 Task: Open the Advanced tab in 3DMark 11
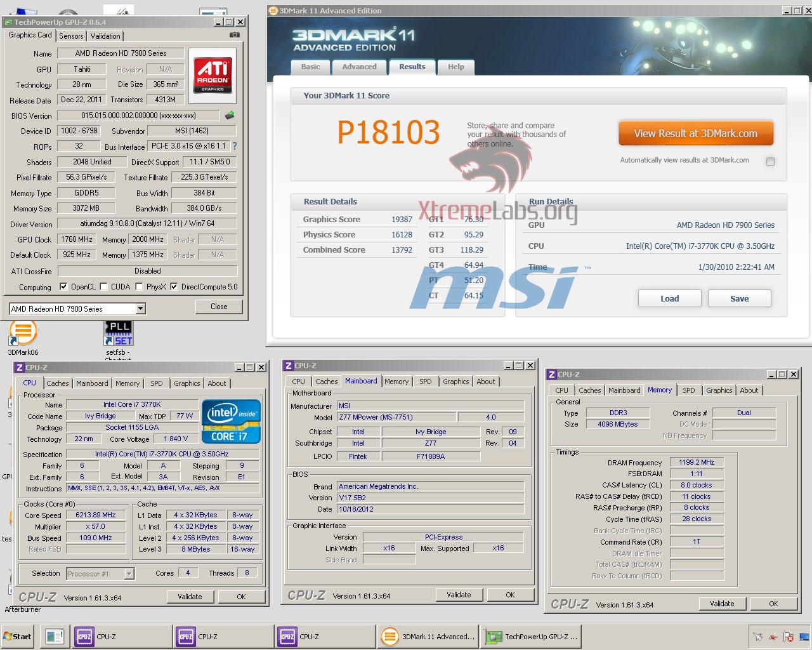pos(359,67)
